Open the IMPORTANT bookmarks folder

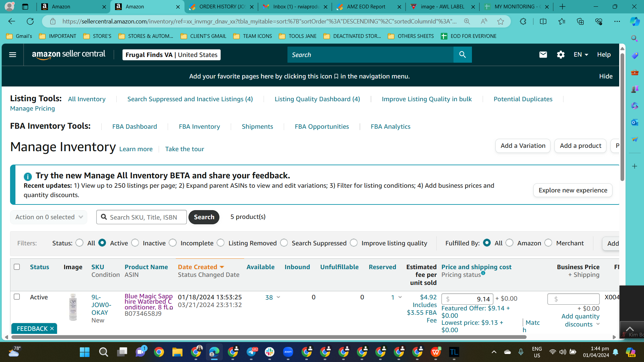[x=58, y=36]
